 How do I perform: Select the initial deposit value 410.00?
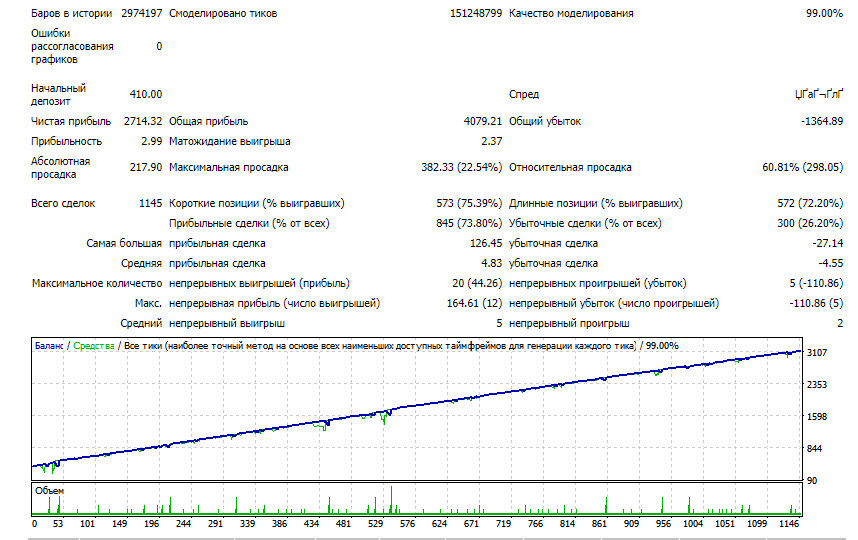coord(146,94)
